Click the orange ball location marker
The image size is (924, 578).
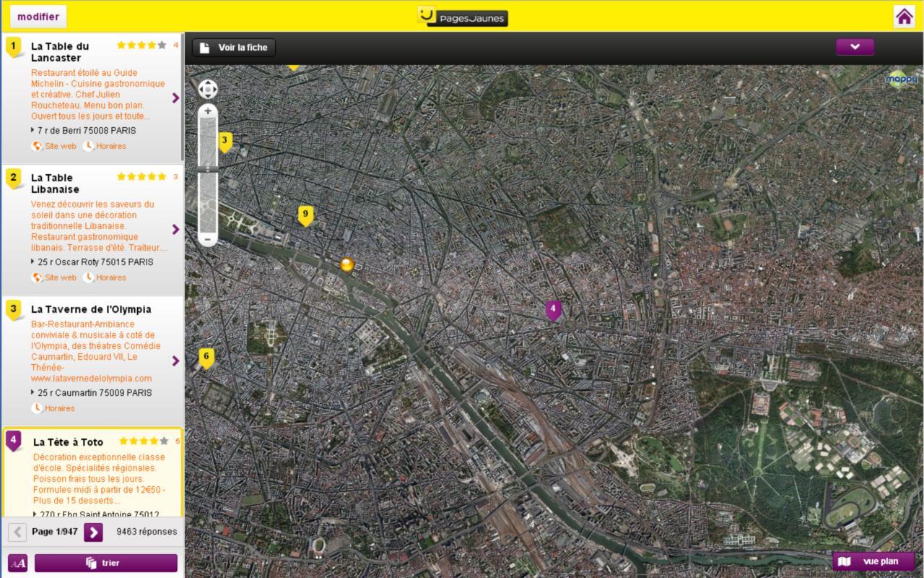click(347, 264)
